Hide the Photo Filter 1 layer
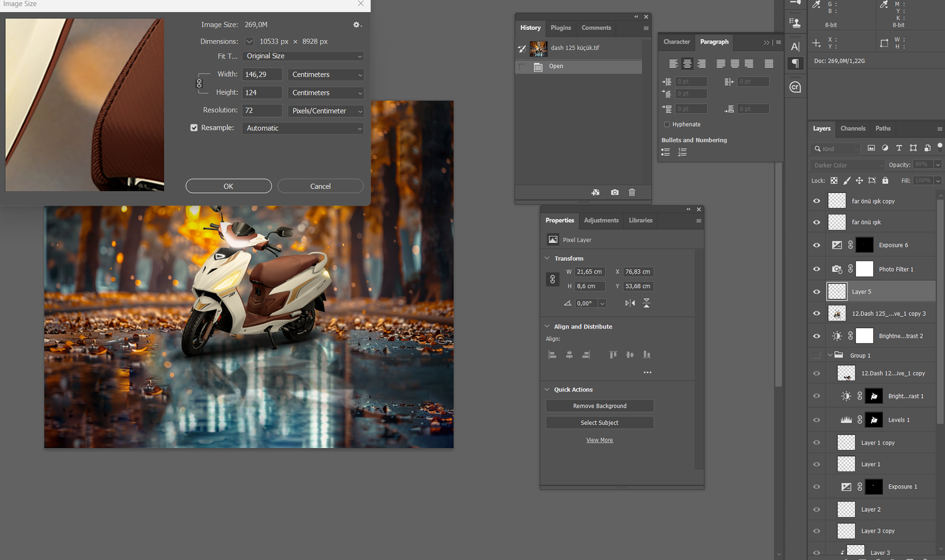This screenshot has width=945, height=560. click(x=817, y=269)
